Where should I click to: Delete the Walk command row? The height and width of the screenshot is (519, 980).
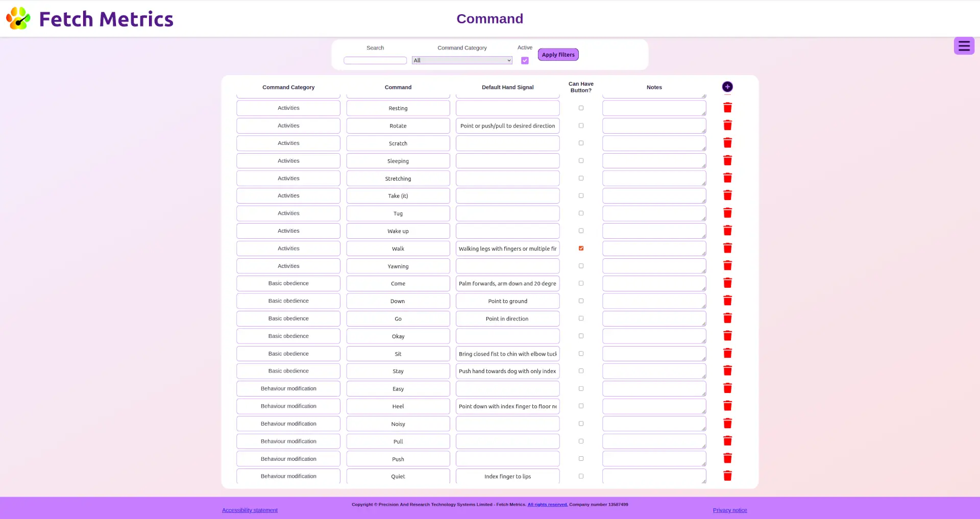click(x=727, y=249)
